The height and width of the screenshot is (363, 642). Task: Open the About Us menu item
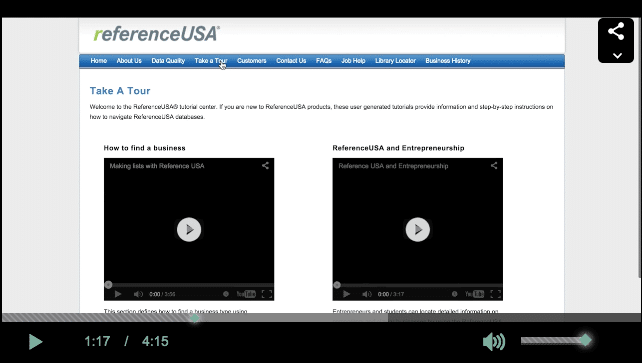tap(129, 61)
